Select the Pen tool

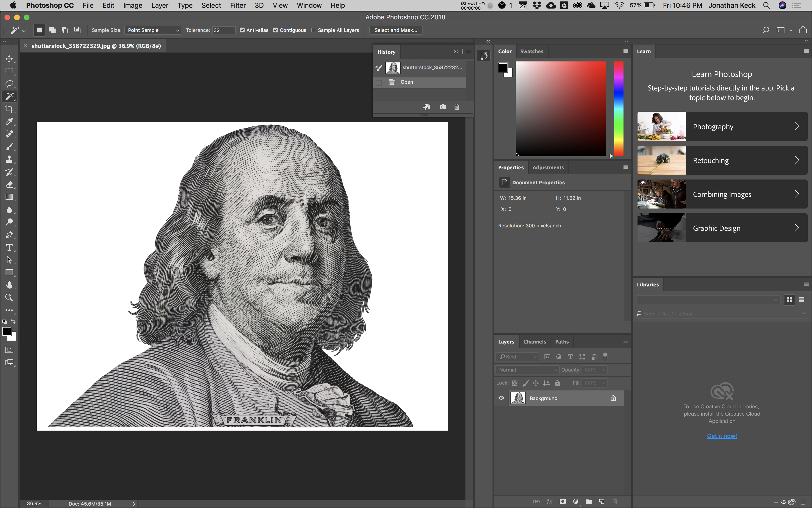click(9, 235)
